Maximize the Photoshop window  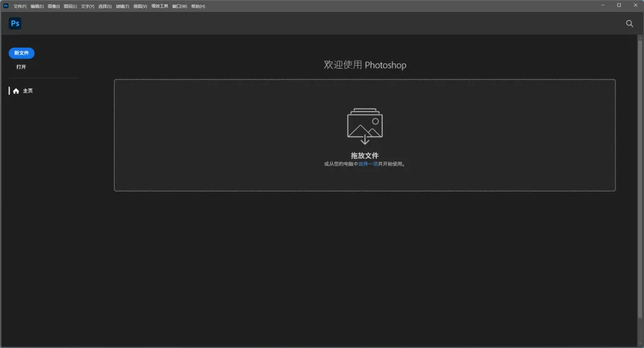click(x=619, y=5)
